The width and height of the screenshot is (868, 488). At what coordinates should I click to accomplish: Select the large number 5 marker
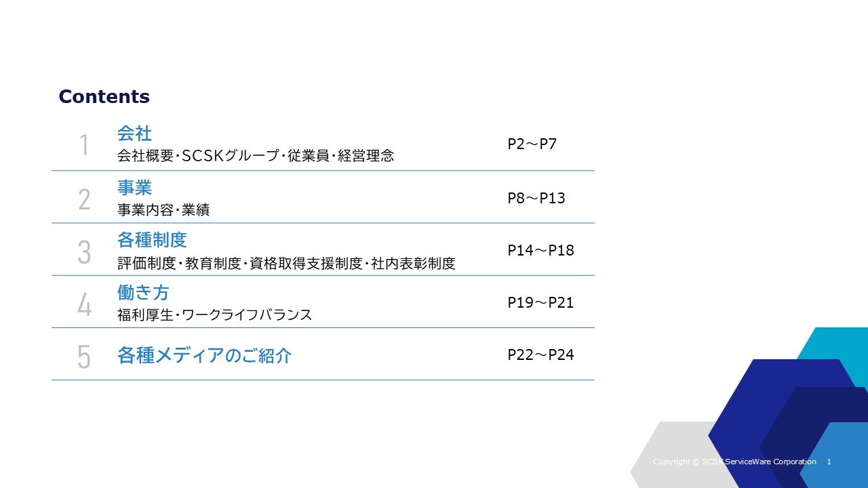[84, 357]
